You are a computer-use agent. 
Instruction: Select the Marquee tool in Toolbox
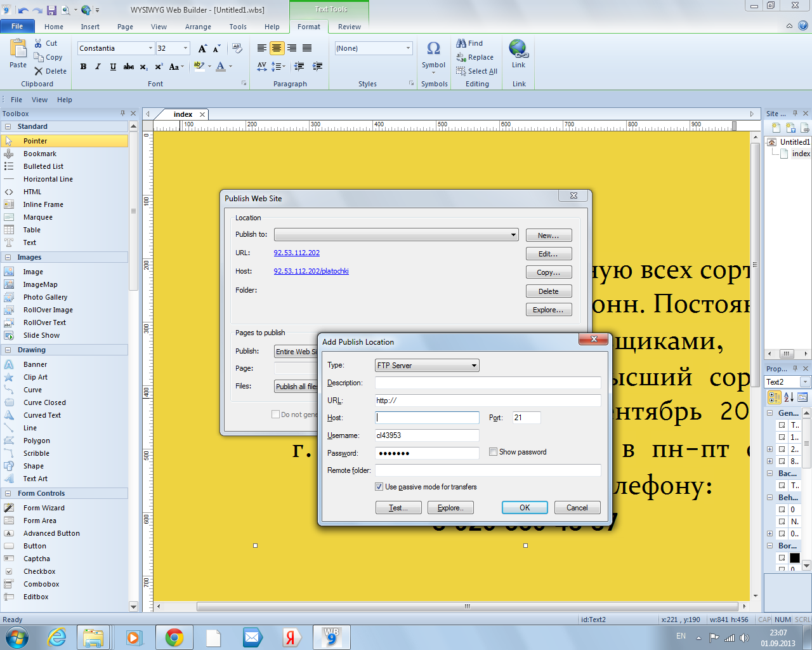(x=38, y=217)
